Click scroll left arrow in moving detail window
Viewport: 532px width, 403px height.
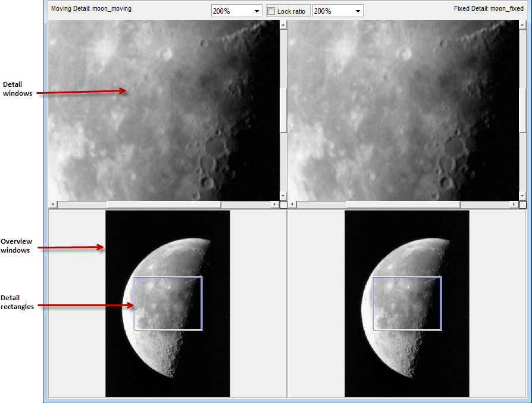[52, 204]
